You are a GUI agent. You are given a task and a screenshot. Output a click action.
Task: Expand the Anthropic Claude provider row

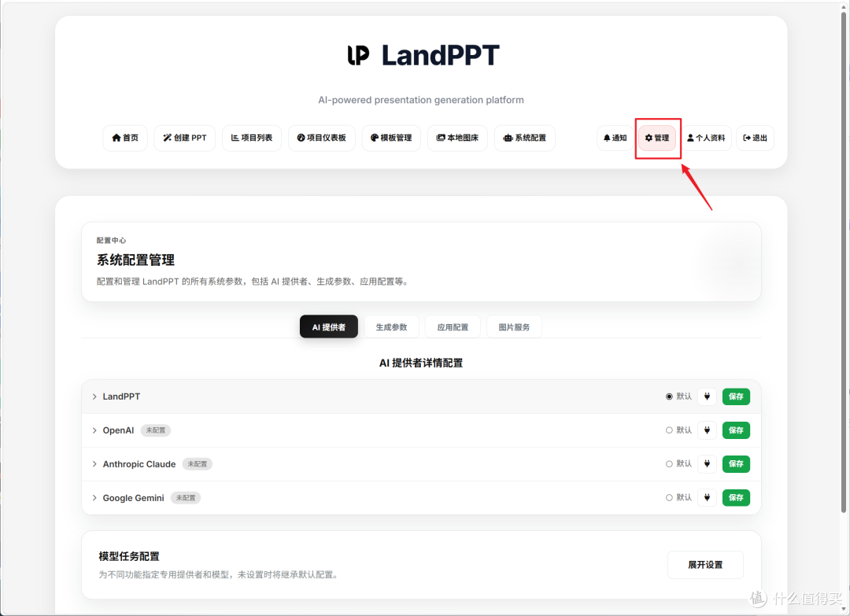(95, 463)
